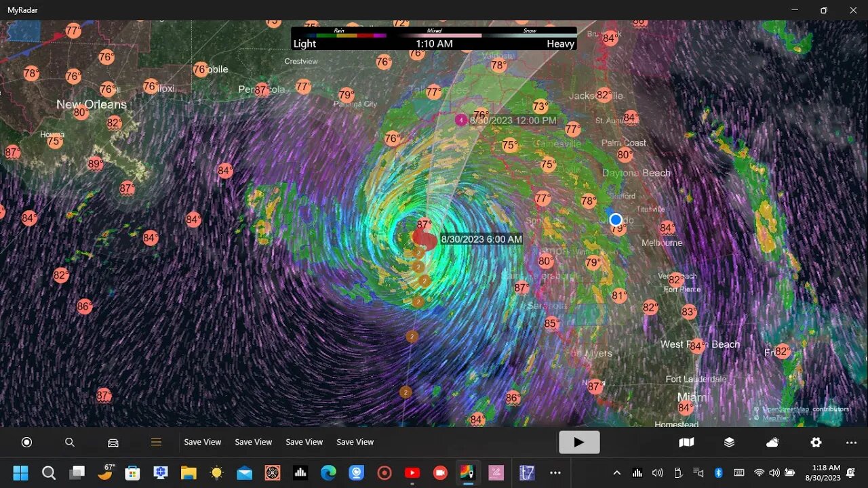Click the 87° marker above the hurricane symbol
Image resolution: width=868 pixels, height=488 pixels.
pyautogui.click(x=425, y=224)
